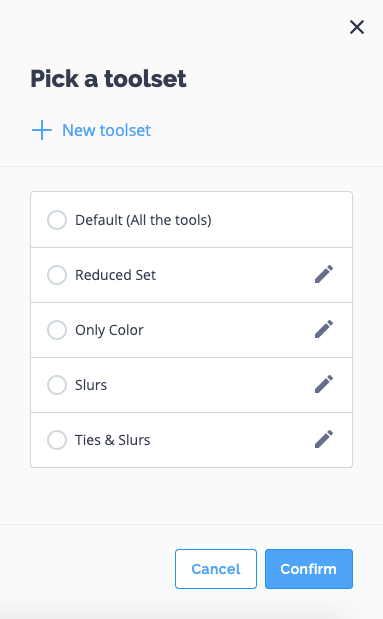Select the Only Color radio option

pos(57,330)
